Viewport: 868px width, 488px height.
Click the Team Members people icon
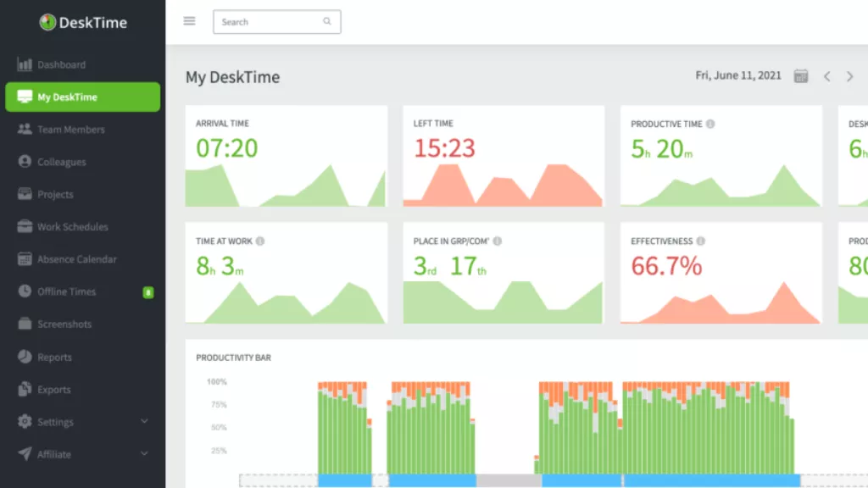25,129
